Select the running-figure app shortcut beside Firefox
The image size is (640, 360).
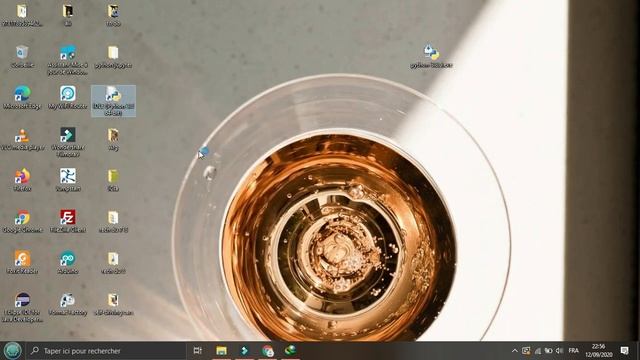pos(68,180)
